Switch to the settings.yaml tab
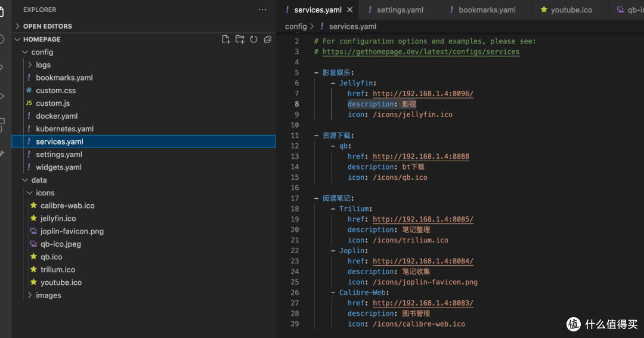Screen dimensions: 644x338 pyautogui.click(x=400, y=10)
